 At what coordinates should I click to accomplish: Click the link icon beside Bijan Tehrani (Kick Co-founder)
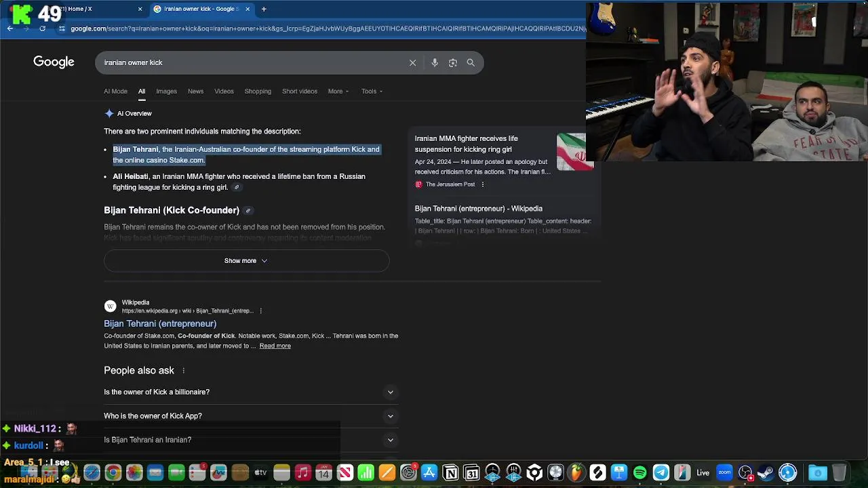point(248,211)
